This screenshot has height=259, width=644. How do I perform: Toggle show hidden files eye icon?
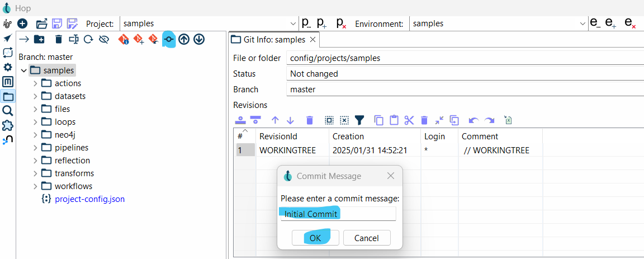tap(103, 39)
